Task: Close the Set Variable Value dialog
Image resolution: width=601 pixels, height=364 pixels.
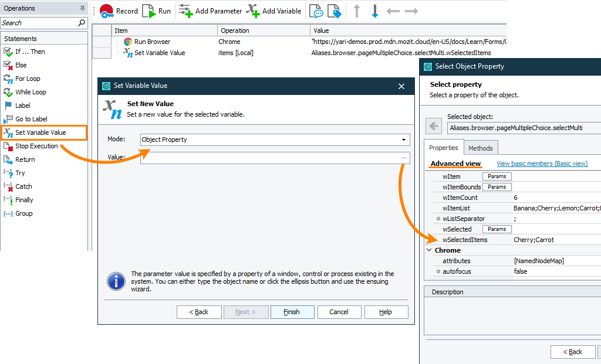Action: point(401,86)
